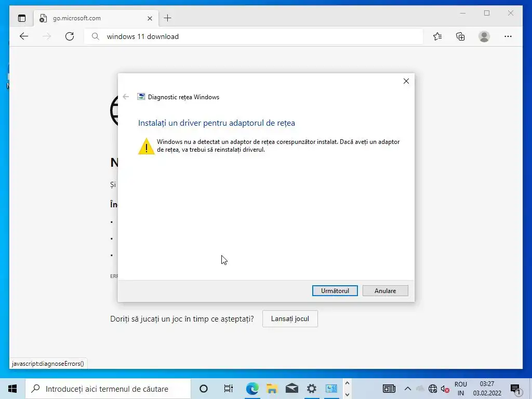Viewport: 532px width, 399px height.
Task: Click the Anulare button
Action: [385, 291]
